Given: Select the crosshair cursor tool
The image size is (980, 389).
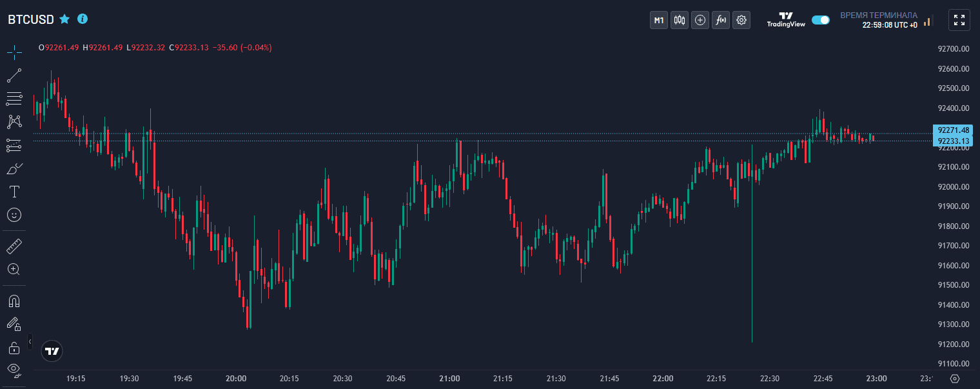Looking at the screenshot, I should tap(14, 52).
